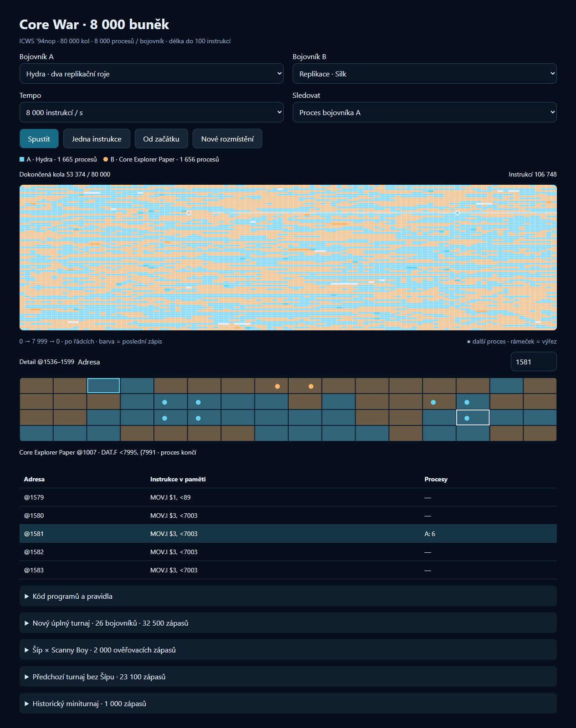The image size is (576, 728).
Task: Click the Spustit button
Action: [x=39, y=139]
